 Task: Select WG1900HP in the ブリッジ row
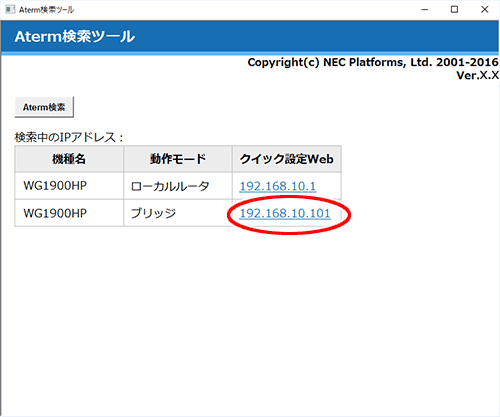[55, 213]
